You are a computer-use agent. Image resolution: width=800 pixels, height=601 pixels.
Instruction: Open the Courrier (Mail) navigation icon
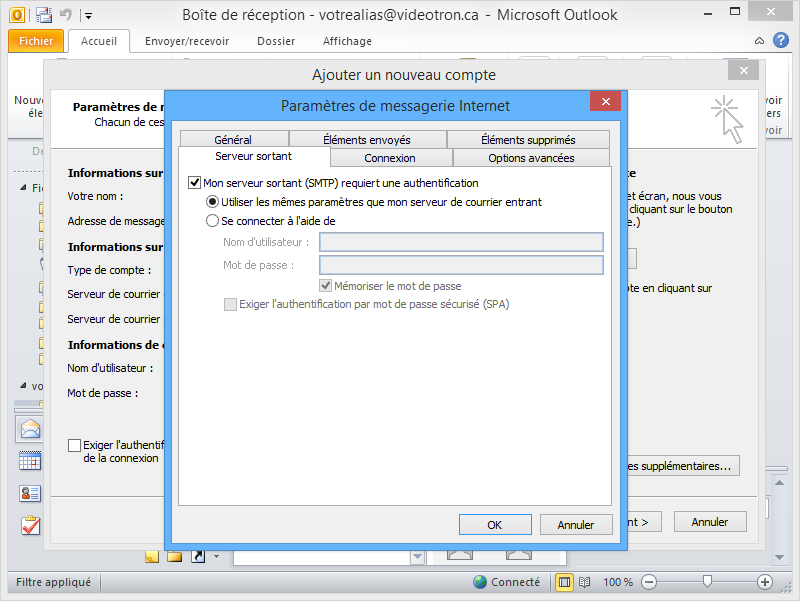click(30, 430)
